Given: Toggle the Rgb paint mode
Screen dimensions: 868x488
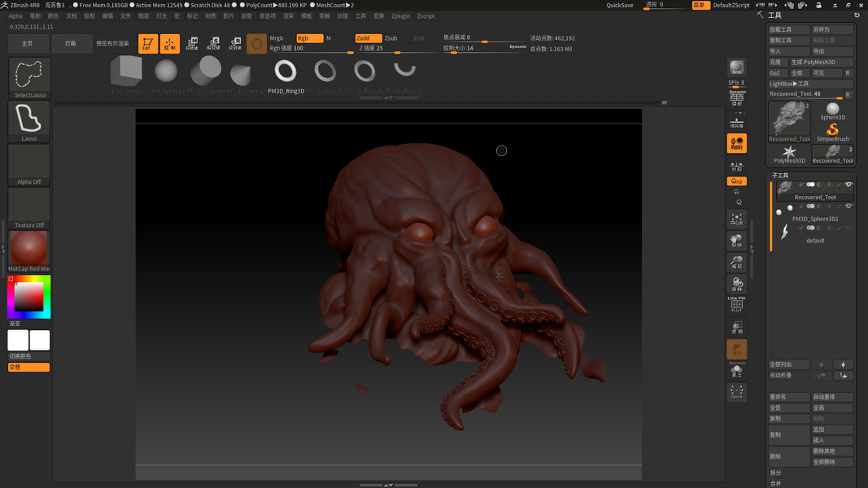Looking at the screenshot, I should click(309, 38).
